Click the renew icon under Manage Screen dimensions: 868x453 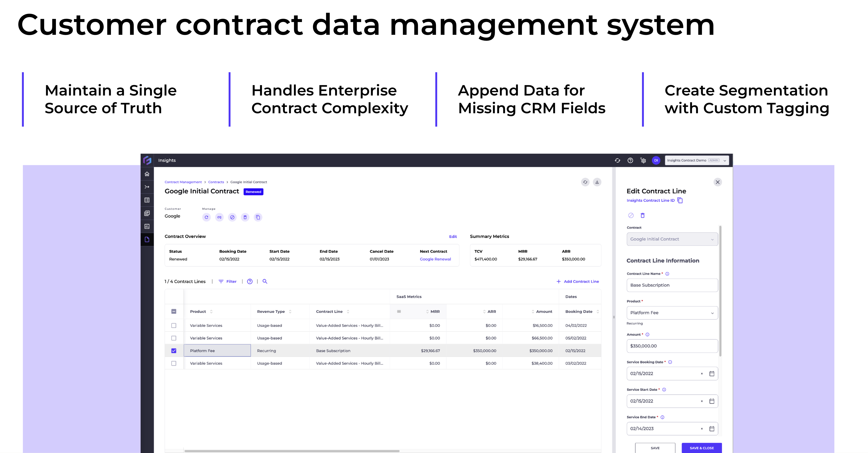pos(207,217)
